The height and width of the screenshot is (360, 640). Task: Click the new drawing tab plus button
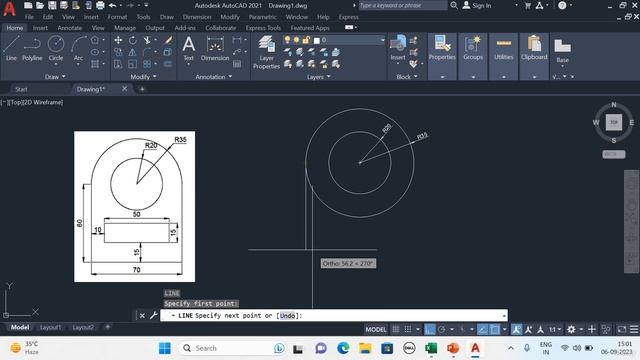tap(142, 89)
